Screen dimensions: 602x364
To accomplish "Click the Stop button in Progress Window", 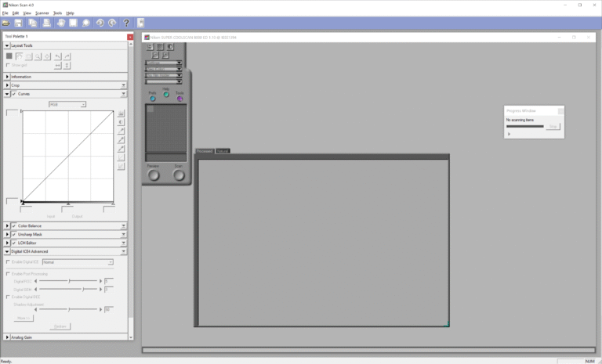I will (553, 126).
